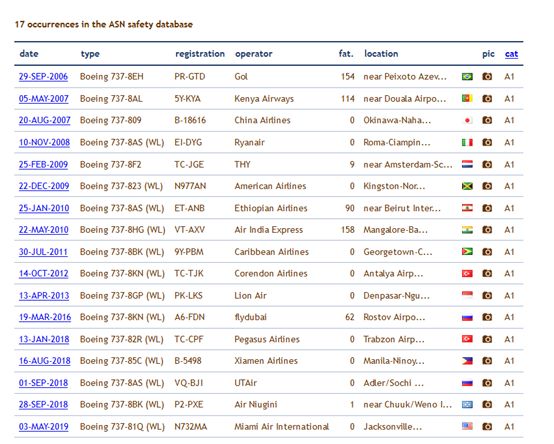Open the 19-MAR-2016 occurrence link
The width and height of the screenshot is (554, 444).
(x=45, y=317)
